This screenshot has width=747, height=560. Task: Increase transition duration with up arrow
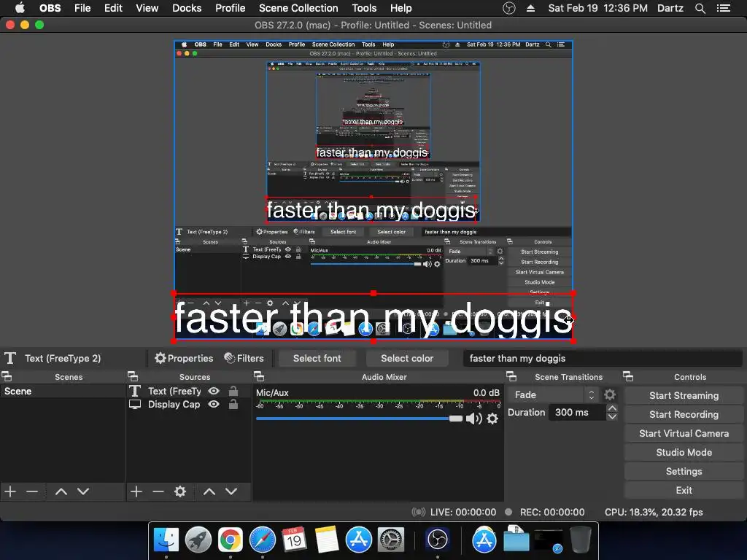pos(613,408)
